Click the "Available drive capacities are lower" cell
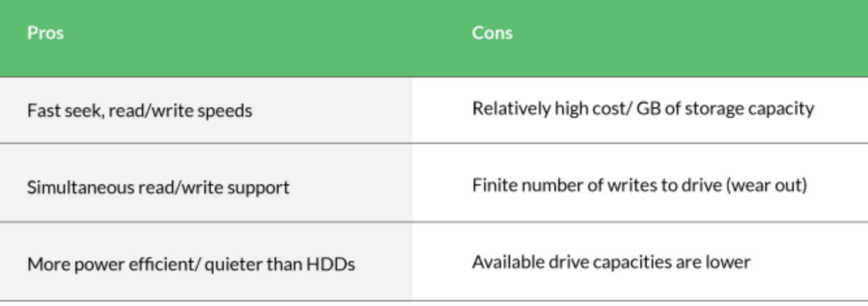 click(611, 262)
